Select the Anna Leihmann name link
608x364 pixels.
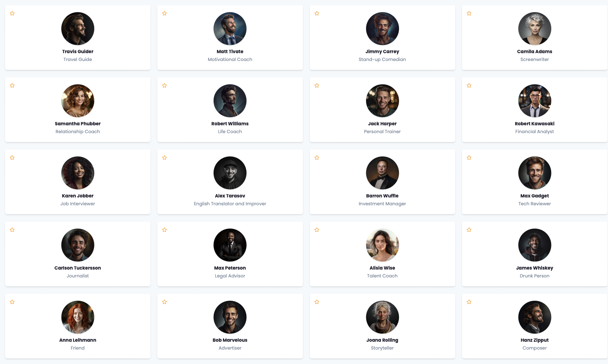tap(78, 340)
